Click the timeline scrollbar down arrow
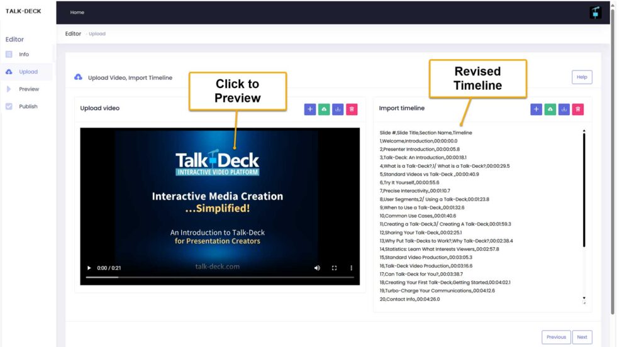This screenshot has height=347, width=644. [x=584, y=298]
